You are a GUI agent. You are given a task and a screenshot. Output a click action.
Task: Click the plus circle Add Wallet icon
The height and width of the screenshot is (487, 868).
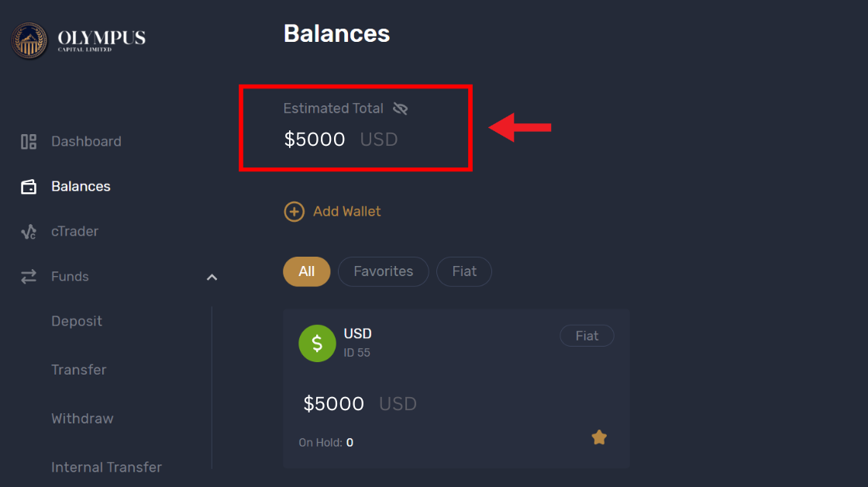[x=294, y=211]
